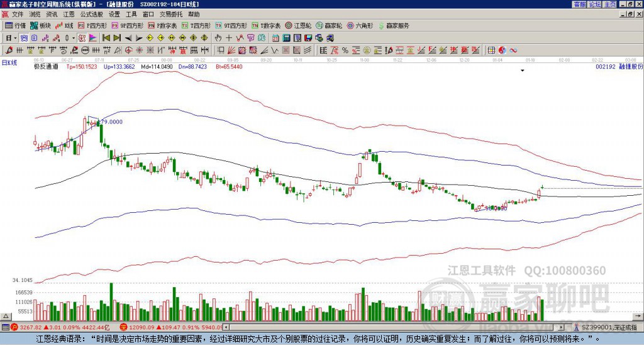This screenshot has height=345, width=644.
Task: Open the 江恩轮 Gann wheel
Action: (x=298, y=25)
